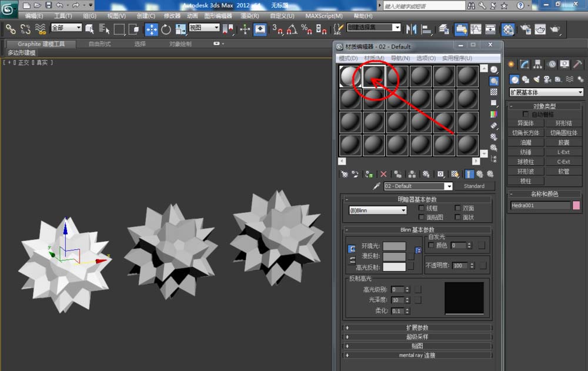Click the material eyedropper pick icon

[x=376, y=186]
